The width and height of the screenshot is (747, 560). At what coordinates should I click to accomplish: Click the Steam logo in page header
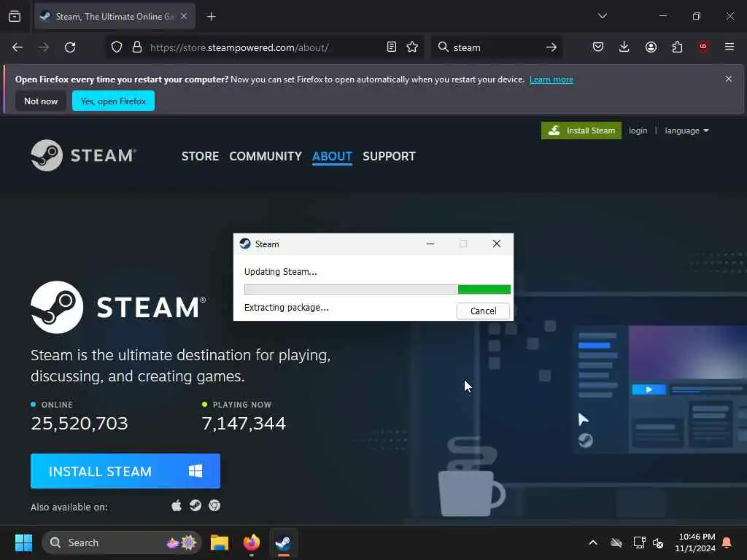(84, 155)
